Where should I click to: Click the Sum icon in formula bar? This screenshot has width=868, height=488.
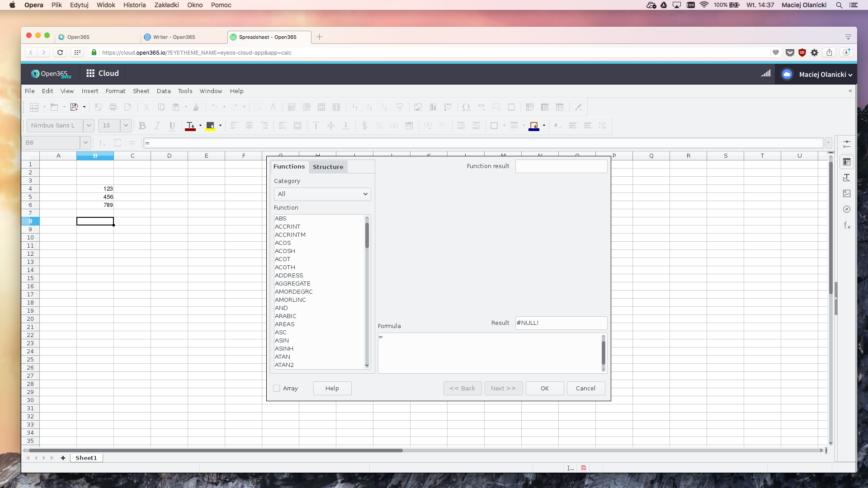(117, 143)
